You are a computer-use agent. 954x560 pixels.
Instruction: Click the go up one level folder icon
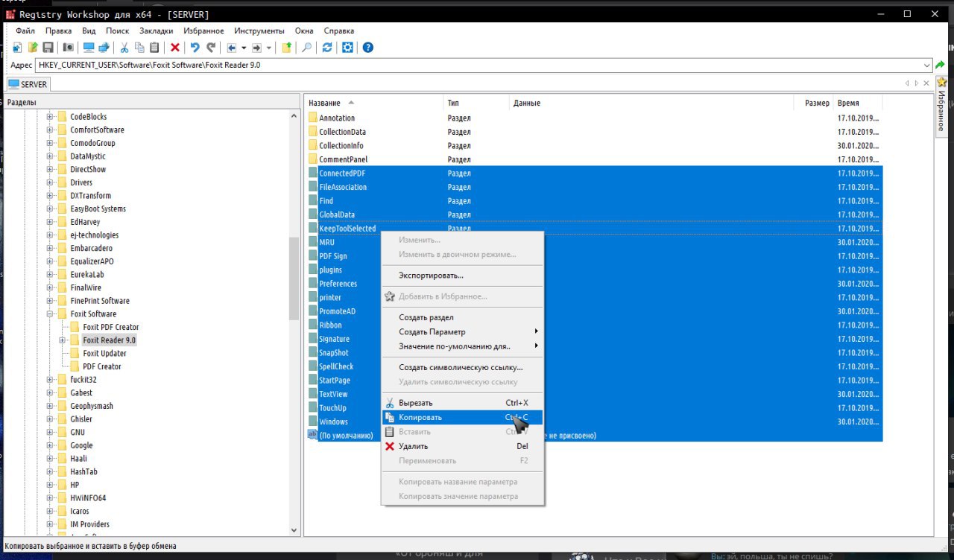coord(287,48)
